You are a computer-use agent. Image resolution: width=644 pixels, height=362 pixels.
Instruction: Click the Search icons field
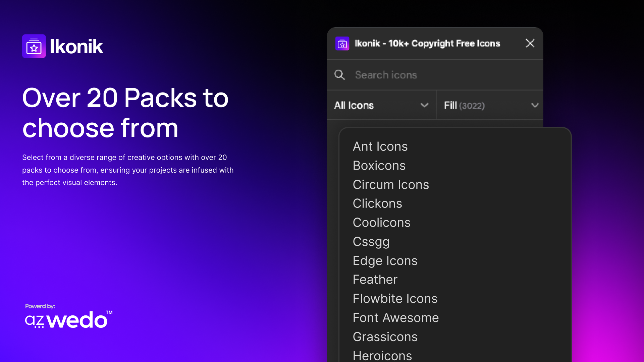435,75
